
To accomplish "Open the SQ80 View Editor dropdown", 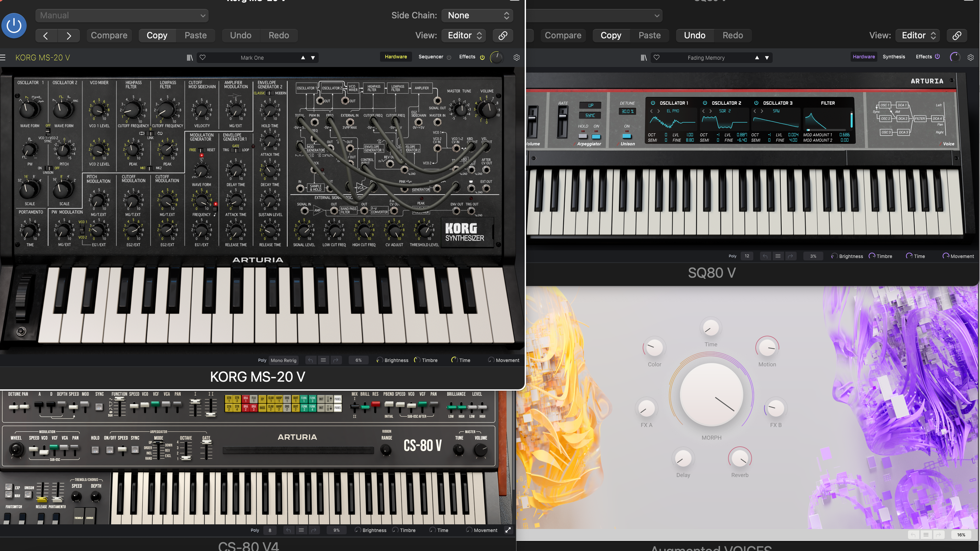I will (917, 35).
